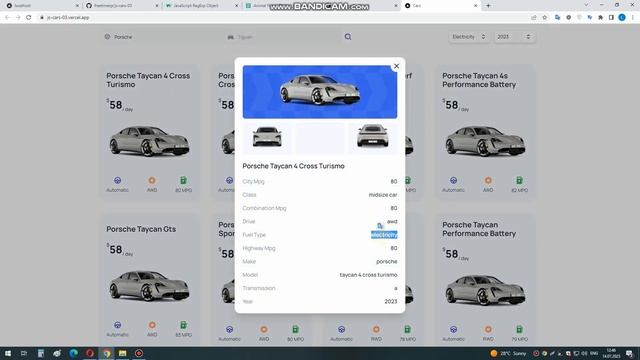Viewport: 640px width, 360px height.
Task: Click the car icon in model field
Action: pos(231,37)
